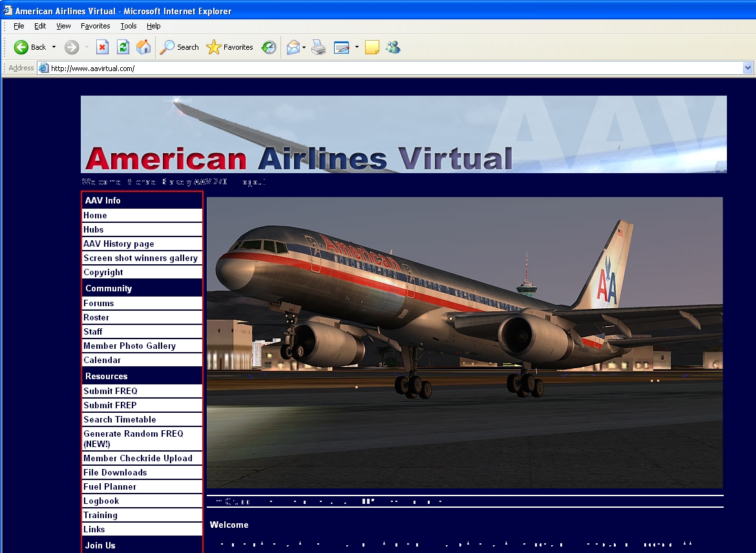This screenshot has height=553, width=756.
Task: Print the page with printer icon
Action: click(319, 47)
